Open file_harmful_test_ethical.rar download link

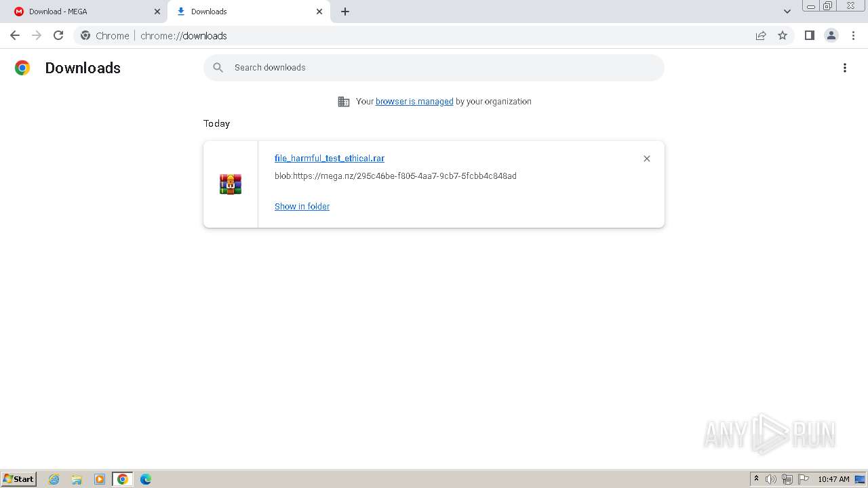pos(330,159)
